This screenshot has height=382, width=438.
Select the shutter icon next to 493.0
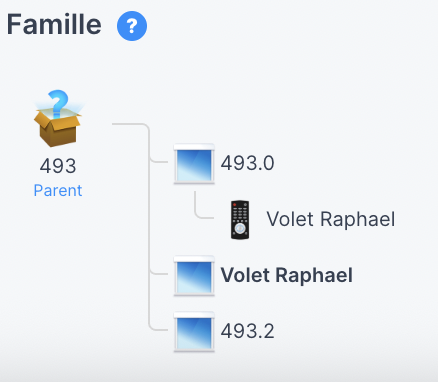coord(194,163)
